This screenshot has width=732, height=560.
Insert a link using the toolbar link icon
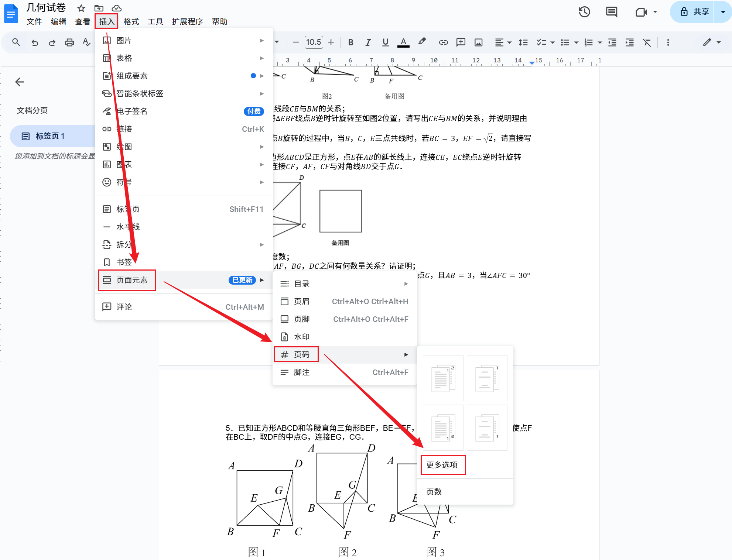[443, 42]
